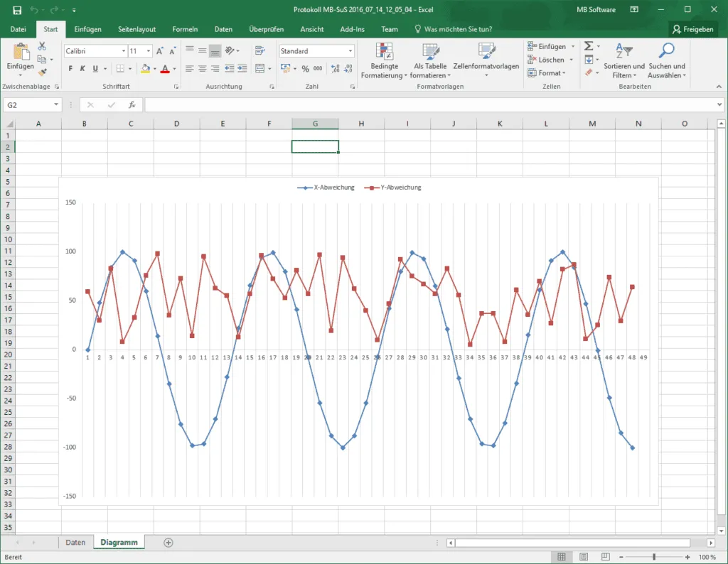This screenshot has width=728, height=564.
Task: Toggle center text alignment
Action: 203,69
